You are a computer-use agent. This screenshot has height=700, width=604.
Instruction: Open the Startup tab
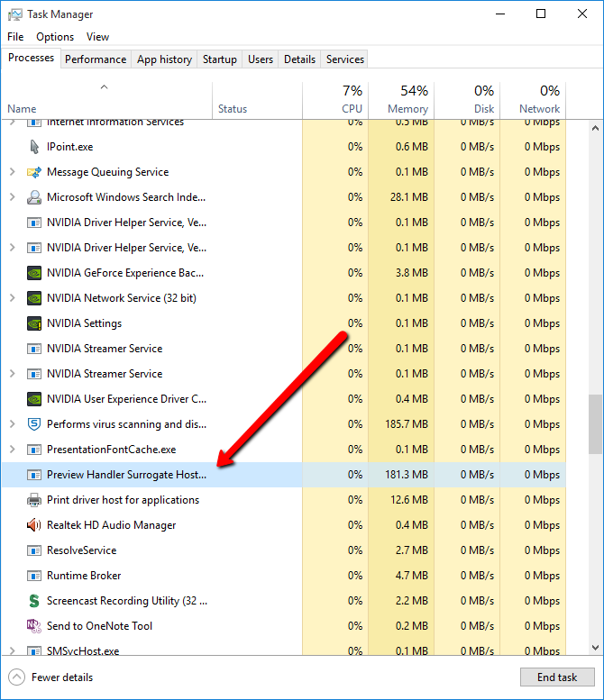220,59
